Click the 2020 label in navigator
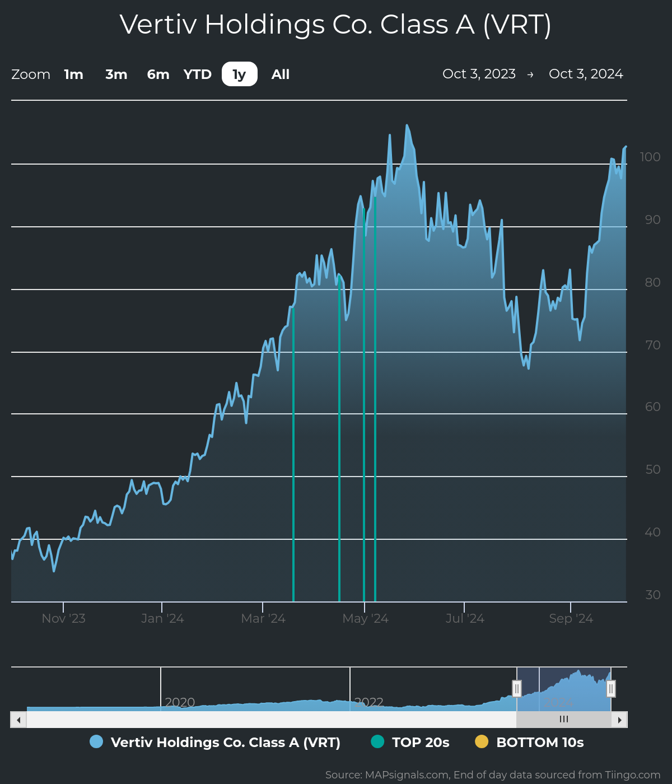Viewport: 672px width, 784px height. (x=180, y=702)
